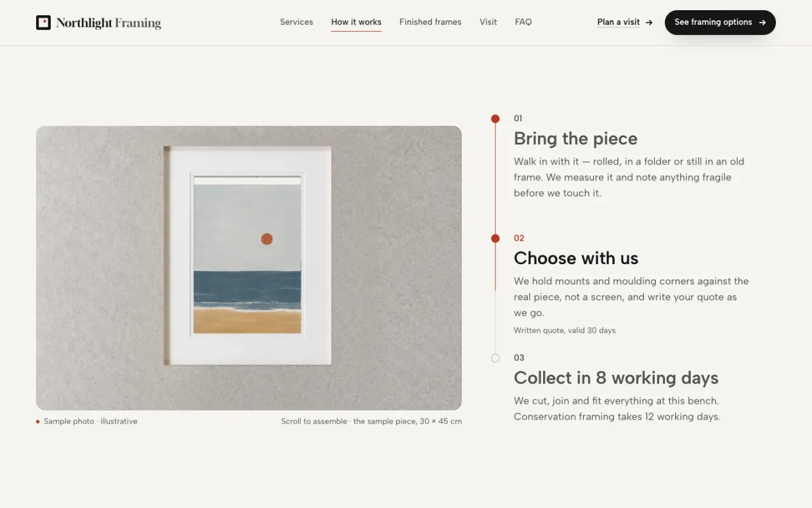Jump to step 01 timeline dot
Viewport: 812px width, 508px height.
495,119
